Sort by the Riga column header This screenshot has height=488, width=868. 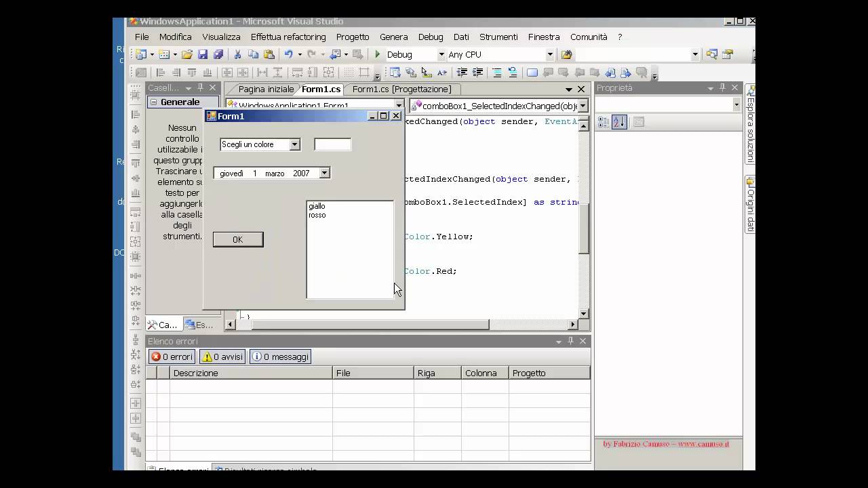pos(437,373)
